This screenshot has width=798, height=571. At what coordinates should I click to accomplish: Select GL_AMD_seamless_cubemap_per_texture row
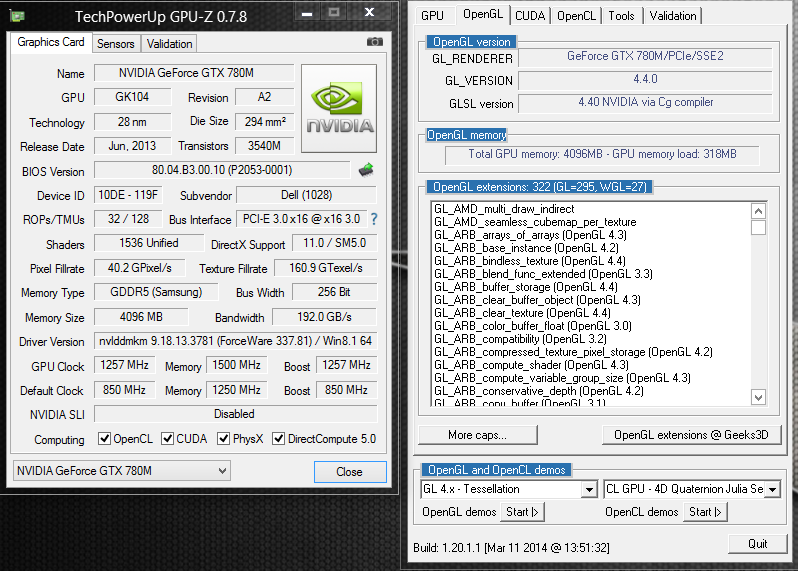point(535,222)
